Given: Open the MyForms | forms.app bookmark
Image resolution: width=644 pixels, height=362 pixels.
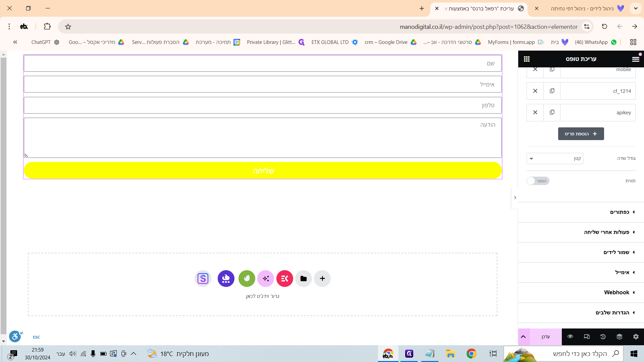Looking at the screenshot, I should click(516, 42).
